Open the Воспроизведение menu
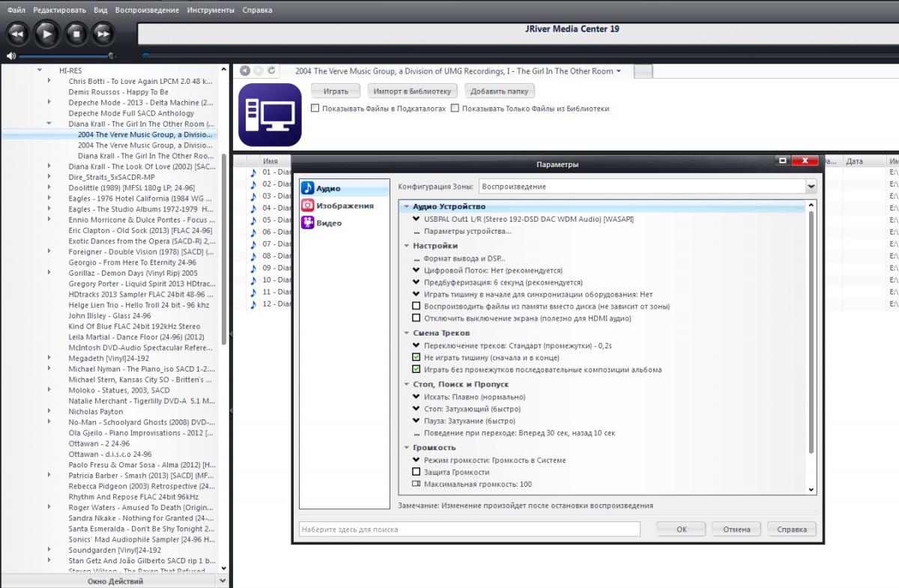The width and height of the screenshot is (899, 588). point(147,10)
